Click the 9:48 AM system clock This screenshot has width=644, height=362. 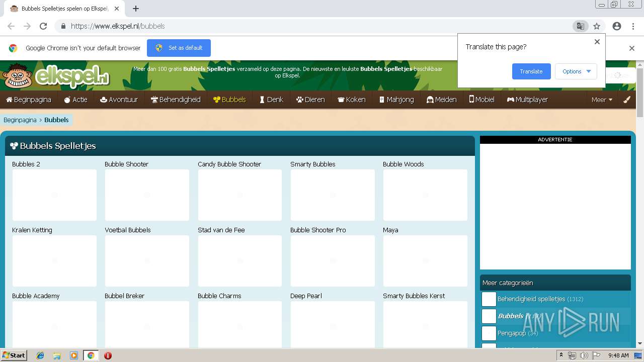click(x=618, y=355)
